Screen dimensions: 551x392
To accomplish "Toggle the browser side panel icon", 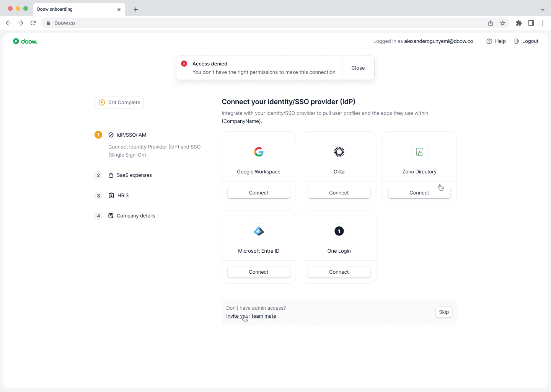I will (531, 23).
